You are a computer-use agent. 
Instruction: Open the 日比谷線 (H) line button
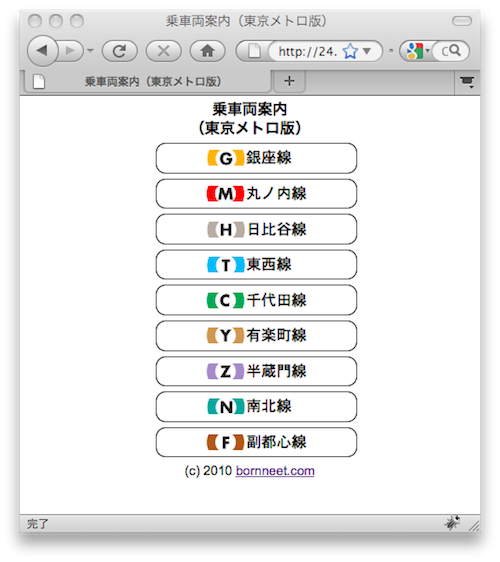(256, 229)
